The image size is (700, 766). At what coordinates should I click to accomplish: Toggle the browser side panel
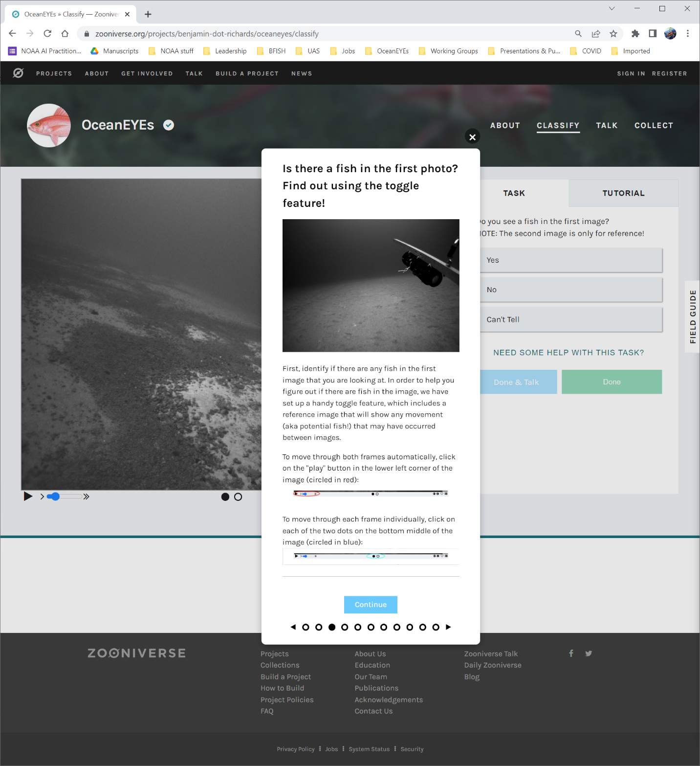click(653, 33)
